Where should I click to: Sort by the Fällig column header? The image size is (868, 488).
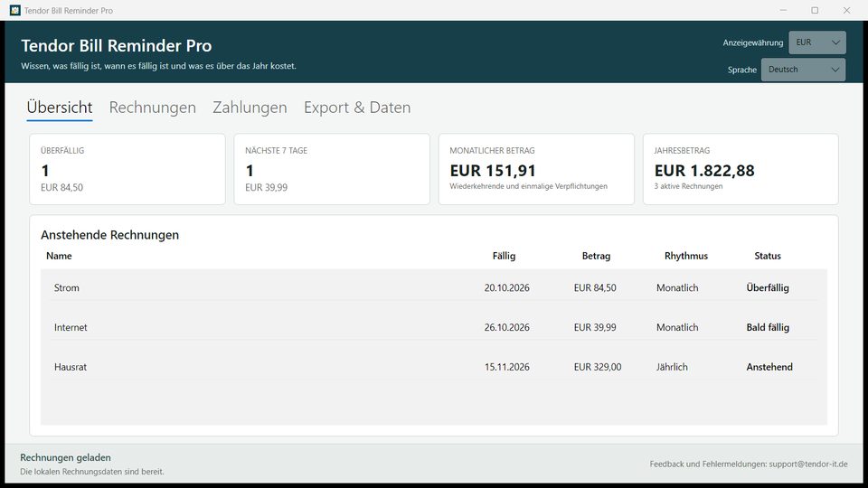coord(504,256)
